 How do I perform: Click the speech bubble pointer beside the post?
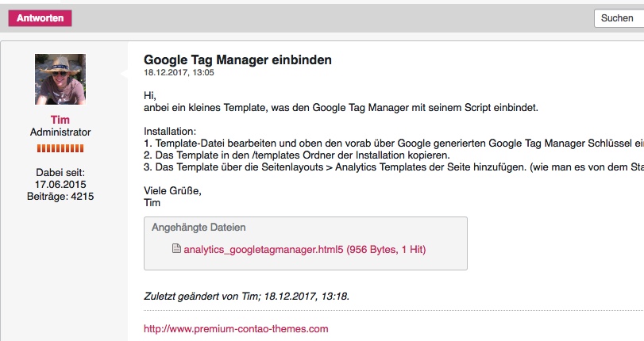pyautogui.click(x=123, y=75)
